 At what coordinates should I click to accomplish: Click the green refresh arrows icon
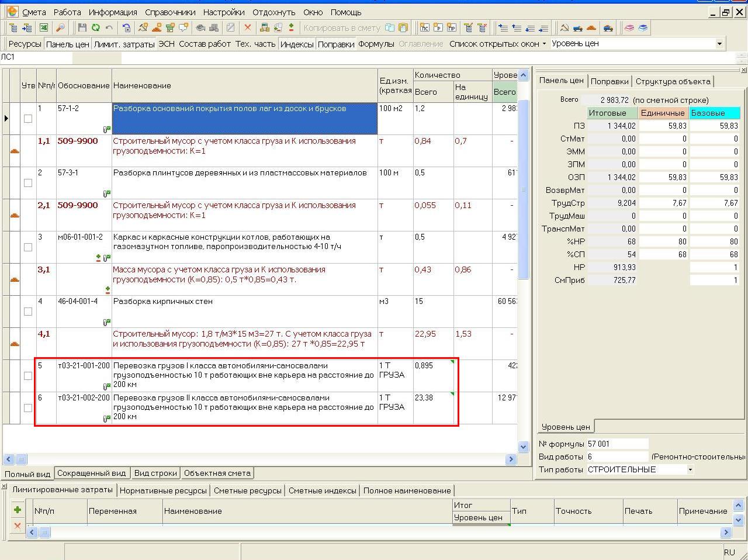pos(95,27)
